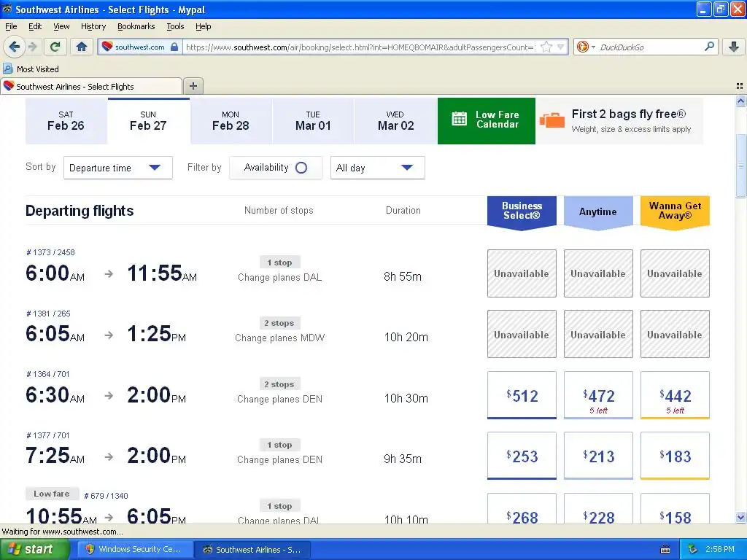Click the calendar icon on Low Fare Calendar

(460, 119)
